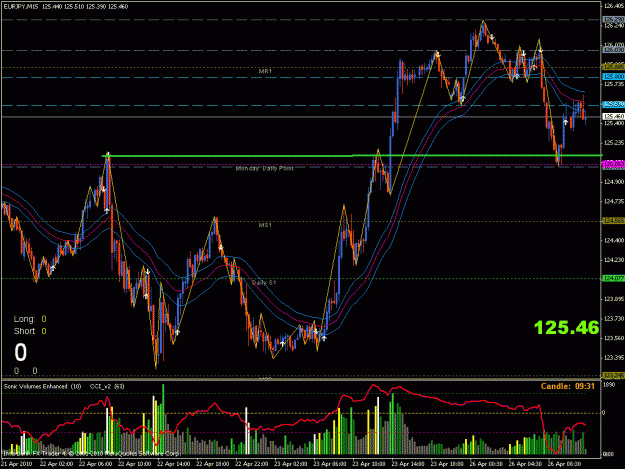Click the olive 124.565 price tag
Viewport: 625px width, 469px height.
(613, 221)
